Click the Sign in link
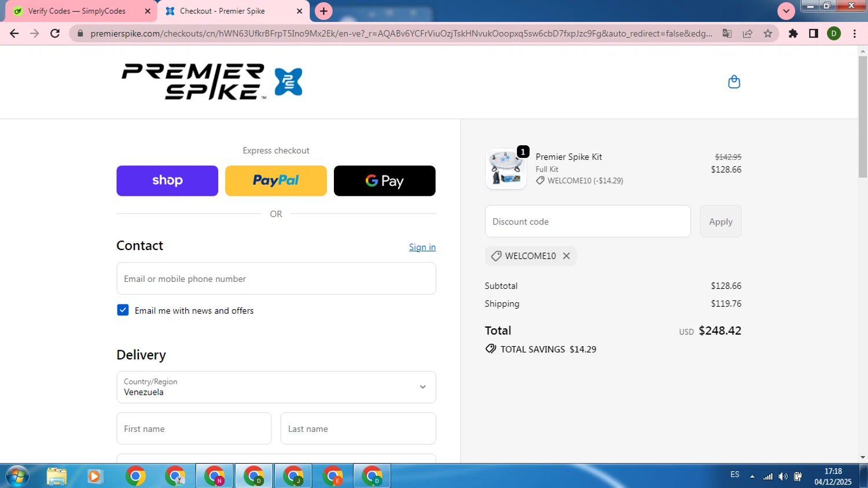Screen dimensions: 868x488 pyautogui.click(x=422, y=247)
